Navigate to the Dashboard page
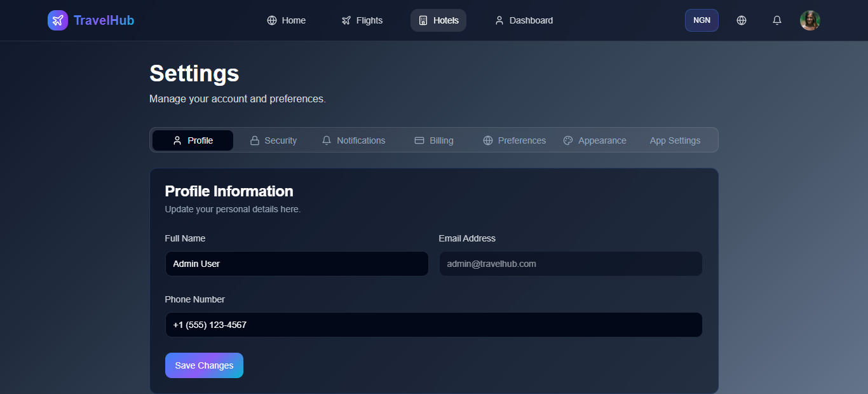The image size is (868, 394). (524, 20)
